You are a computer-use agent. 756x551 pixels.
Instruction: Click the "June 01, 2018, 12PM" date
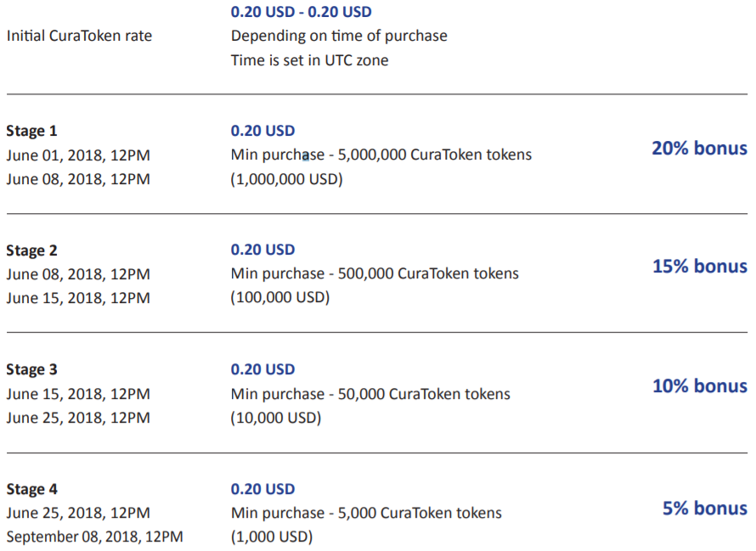(x=78, y=155)
